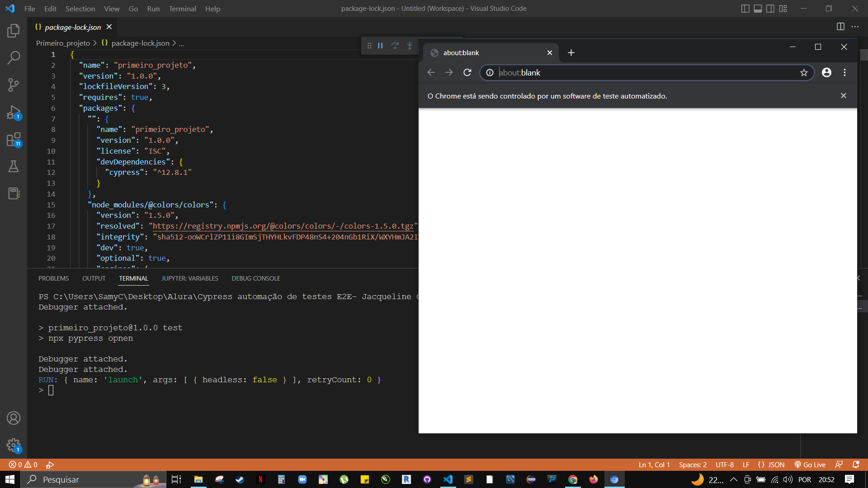Open Chrome three-dot menu
The height and width of the screenshot is (488, 868).
pyautogui.click(x=844, y=72)
